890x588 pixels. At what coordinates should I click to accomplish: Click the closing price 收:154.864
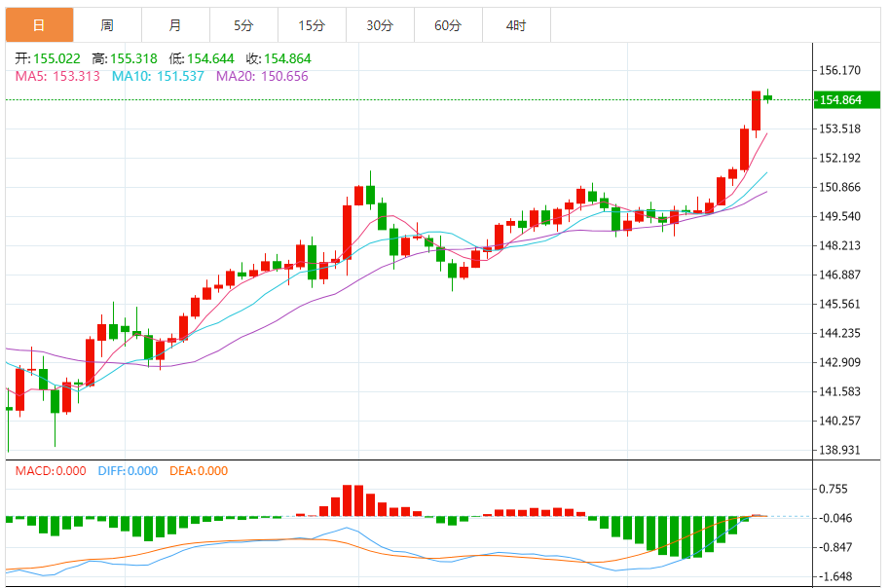[278, 58]
